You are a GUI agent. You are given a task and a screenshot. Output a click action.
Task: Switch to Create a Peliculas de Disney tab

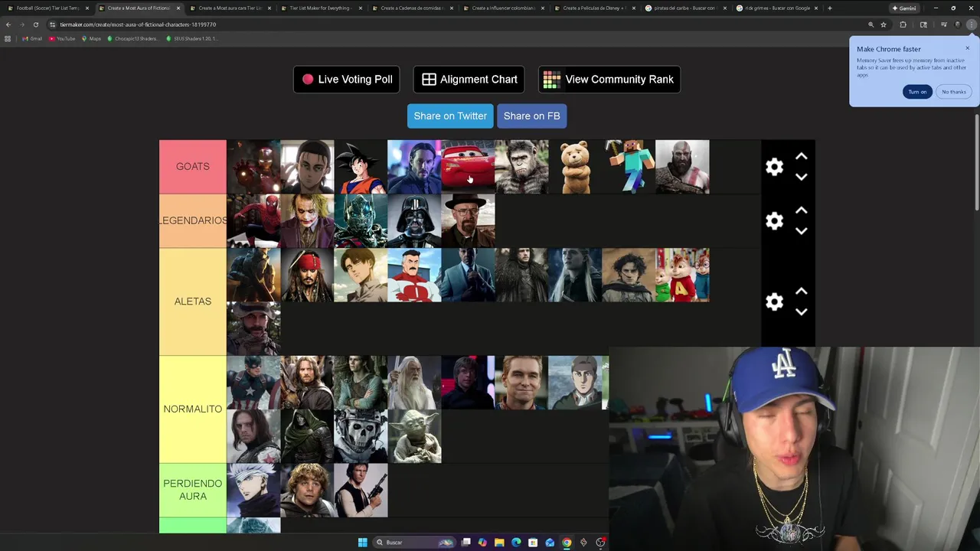594,8
